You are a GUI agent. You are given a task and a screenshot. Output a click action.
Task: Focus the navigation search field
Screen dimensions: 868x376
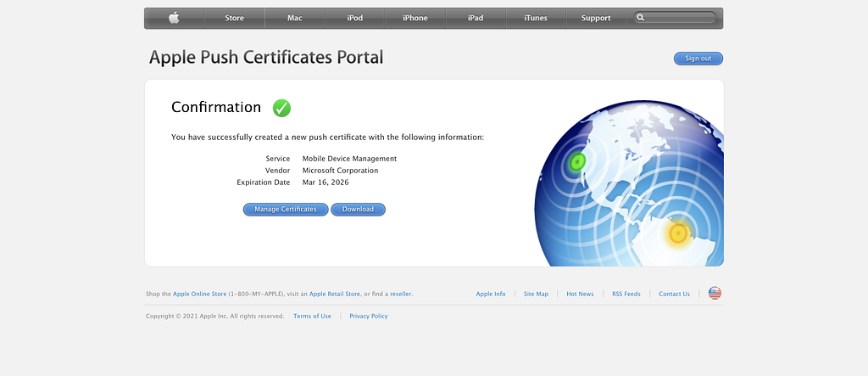[675, 18]
